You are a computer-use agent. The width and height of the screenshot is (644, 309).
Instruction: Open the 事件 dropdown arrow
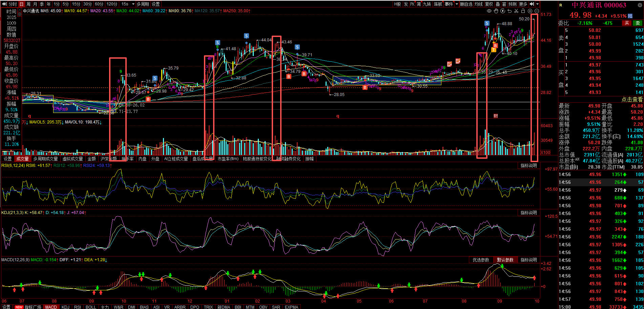click(457, 4)
